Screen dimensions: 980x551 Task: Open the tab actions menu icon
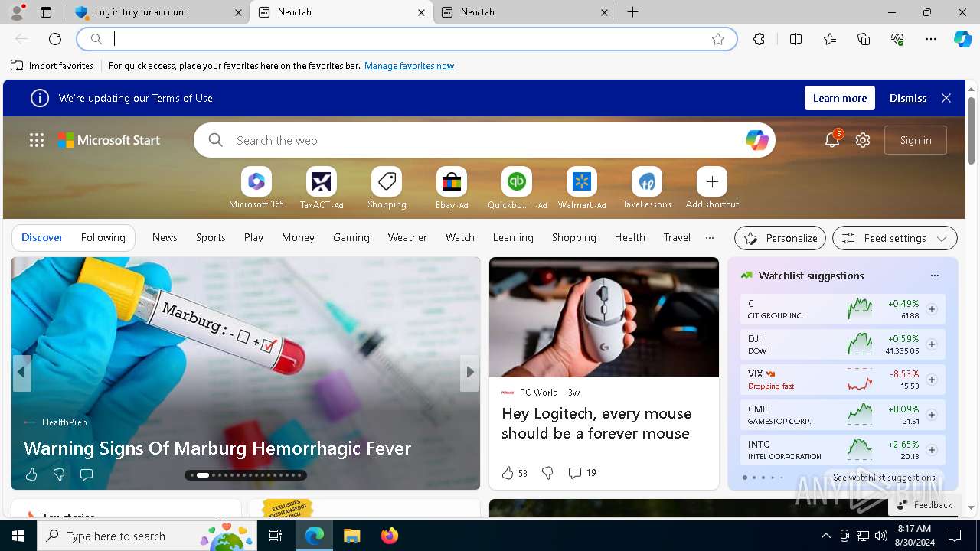(46, 12)
